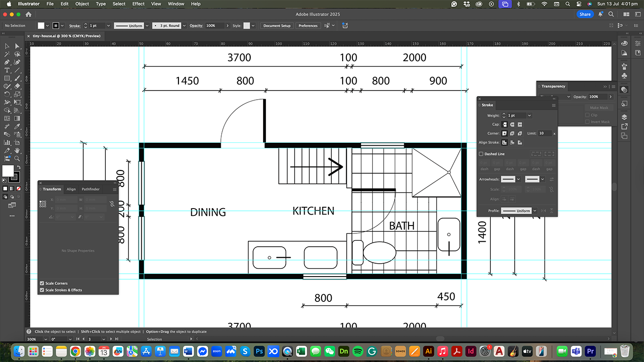The image size is (644, 362).
Task: Open the control bar Style dropdown
Action: point(253,26)
